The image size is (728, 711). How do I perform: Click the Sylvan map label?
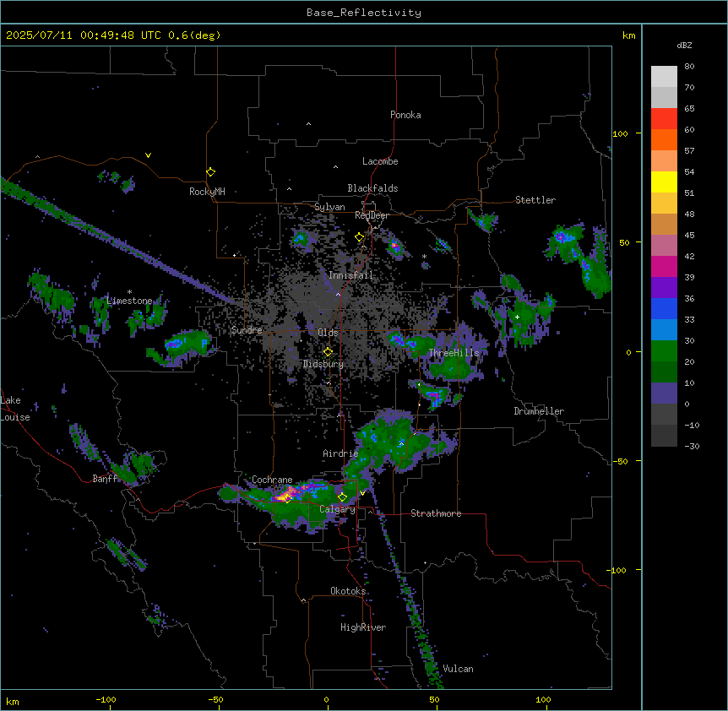[x=329, y=207]
